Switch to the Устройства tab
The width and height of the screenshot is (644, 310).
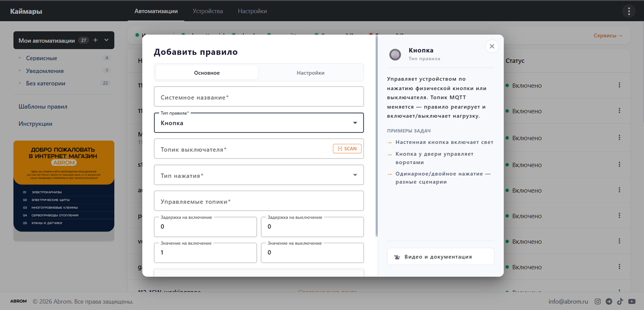[x=208, y=11]
